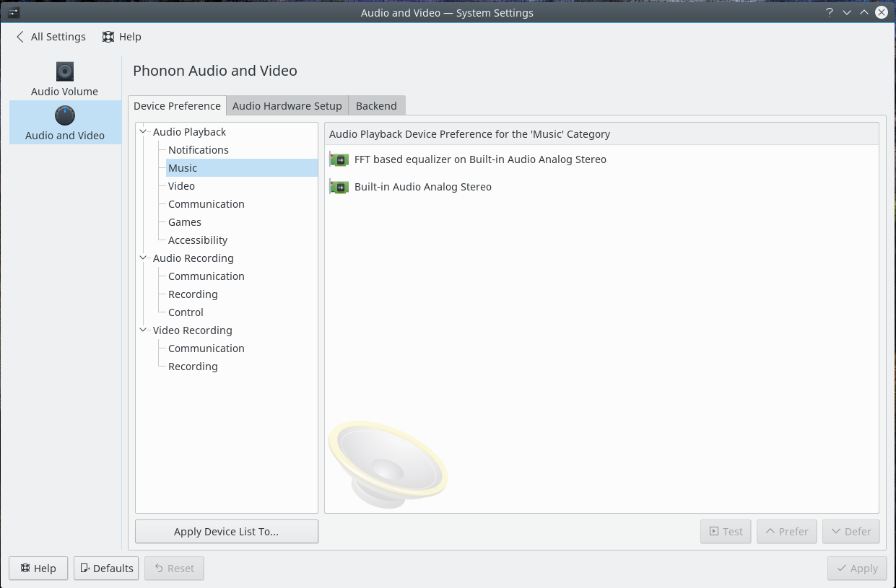The width and height of the screenshot is (896, 588).
Task: Select Recording under Video Recording
Action: [x=193, y=367]
